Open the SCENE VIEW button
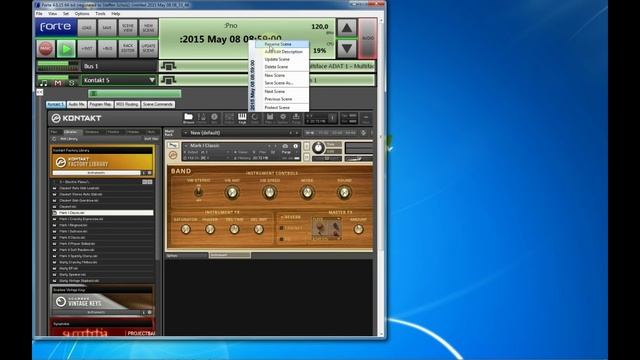This screenshot has width=640, height=360. (x=128, y=28)
